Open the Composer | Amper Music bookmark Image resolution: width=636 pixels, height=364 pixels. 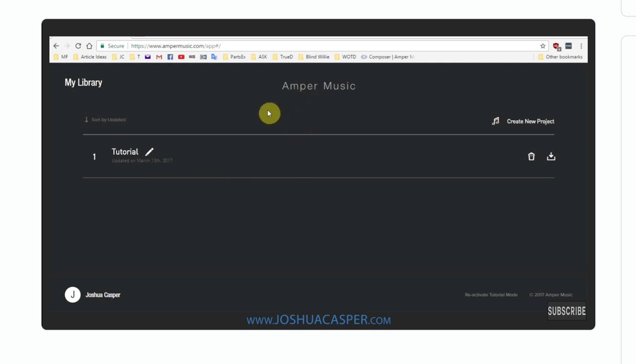(388, 57)
